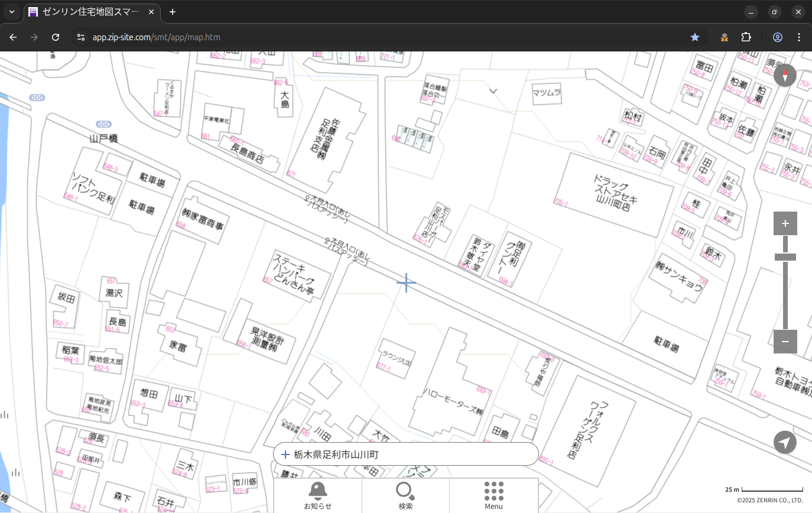Open a new browser tab
The image size is (812, 513).
[x=173, y=12]
